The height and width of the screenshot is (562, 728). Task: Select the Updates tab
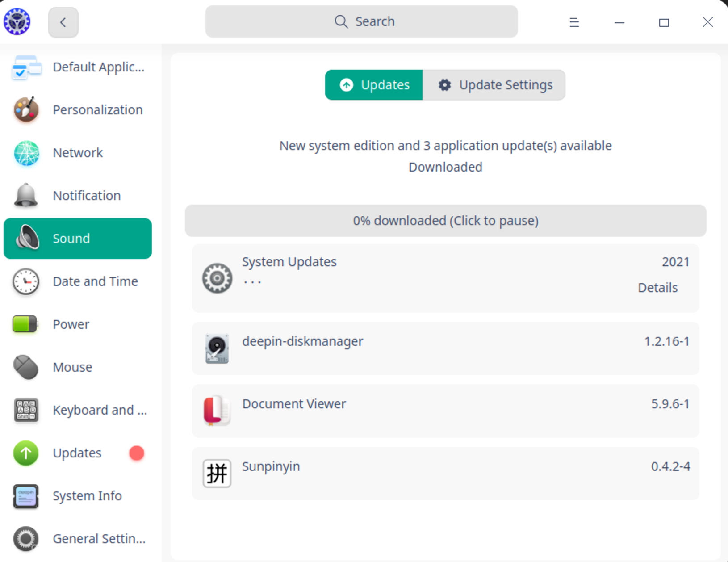tap(374, 85)
